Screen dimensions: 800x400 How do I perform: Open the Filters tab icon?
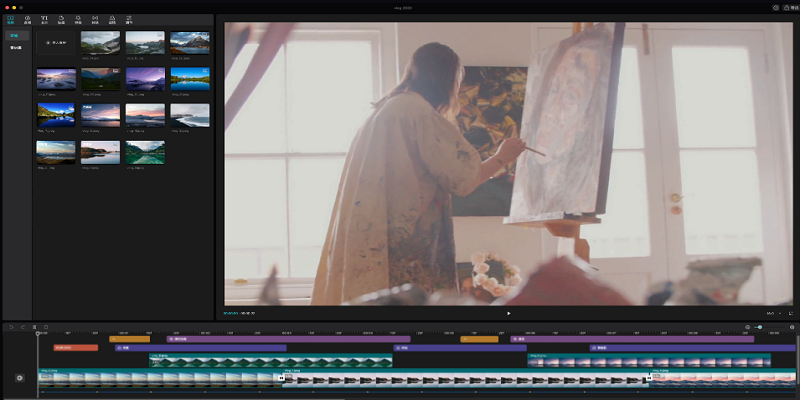click(x=112, y=19)
